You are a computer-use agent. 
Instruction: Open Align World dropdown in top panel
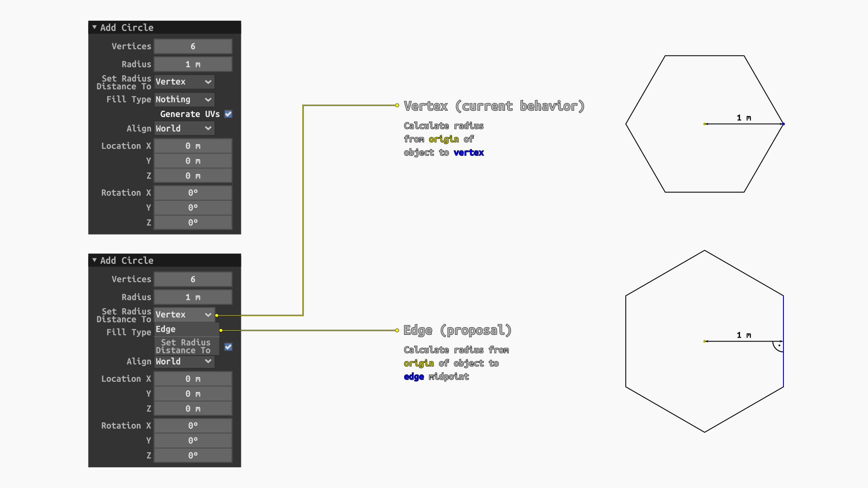coord(184,128)
